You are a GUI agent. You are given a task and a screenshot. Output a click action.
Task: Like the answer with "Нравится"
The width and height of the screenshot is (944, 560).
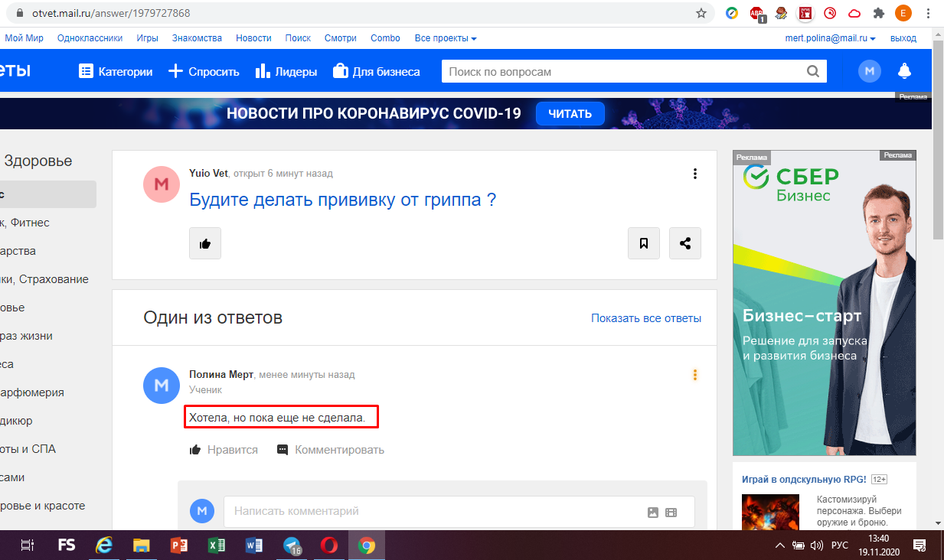(x=224, y=450)
